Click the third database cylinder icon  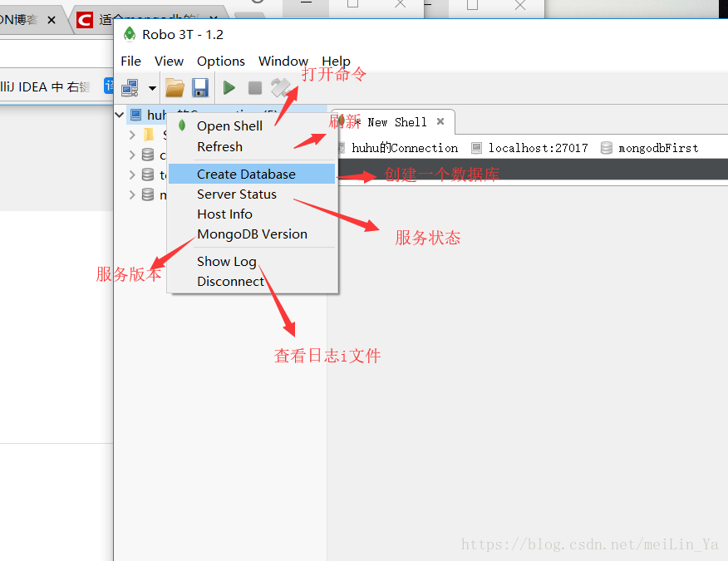148,194
